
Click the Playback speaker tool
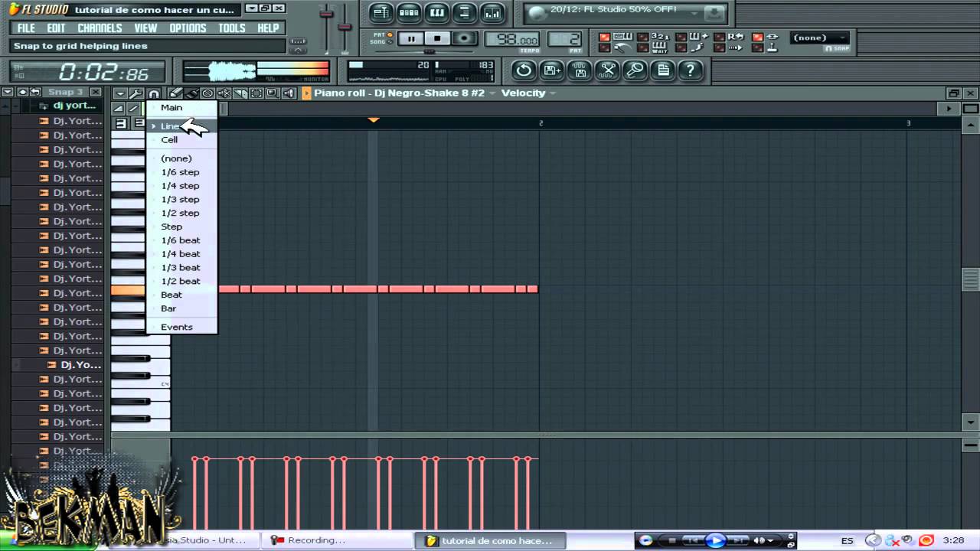pos(289,93)
